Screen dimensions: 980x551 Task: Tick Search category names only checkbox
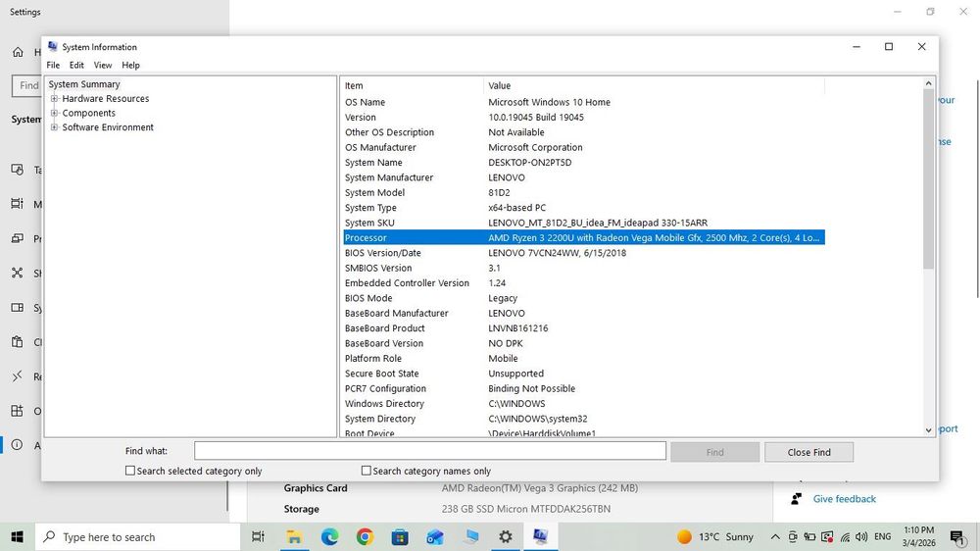pos(367,471)
